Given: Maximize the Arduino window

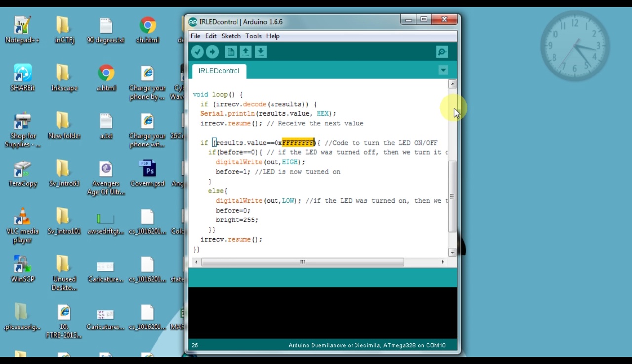Looking at the screenshot, I should point(424,20).
